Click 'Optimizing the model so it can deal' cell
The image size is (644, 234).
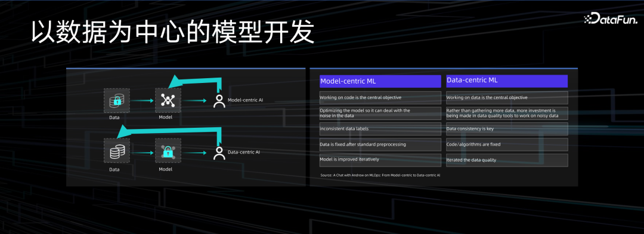[380, 113]
